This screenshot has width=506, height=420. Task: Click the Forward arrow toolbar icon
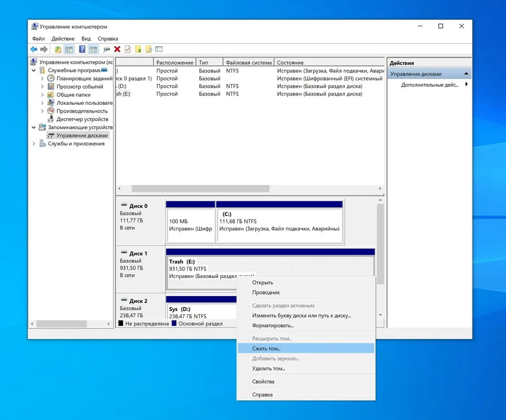44,49
